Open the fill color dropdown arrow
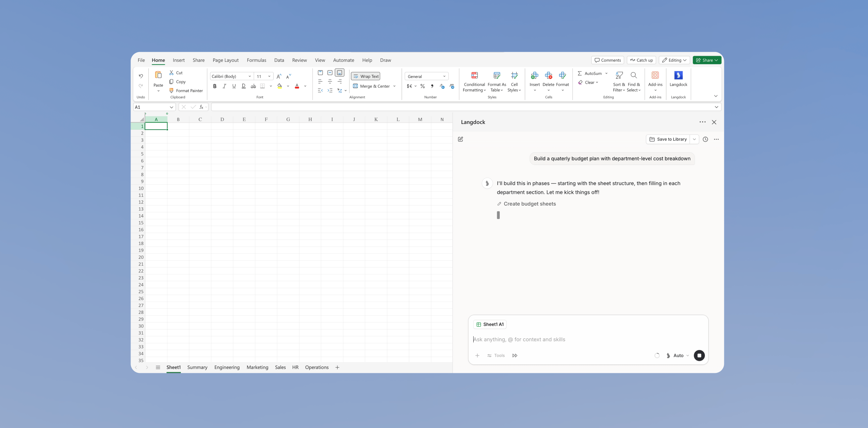 click(x=288, y=86)
